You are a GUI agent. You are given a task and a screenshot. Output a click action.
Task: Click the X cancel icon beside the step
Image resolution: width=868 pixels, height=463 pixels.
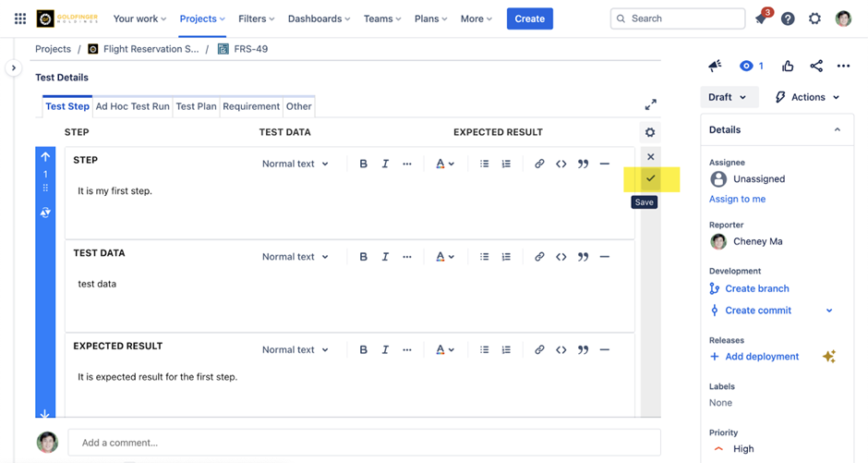pyautogui.click(x=650, y=157)
